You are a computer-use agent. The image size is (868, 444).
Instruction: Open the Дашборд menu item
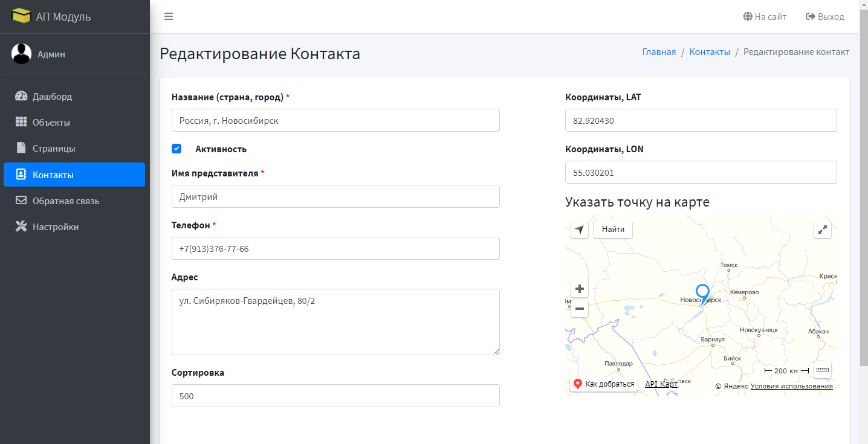[x=74, y=96]
